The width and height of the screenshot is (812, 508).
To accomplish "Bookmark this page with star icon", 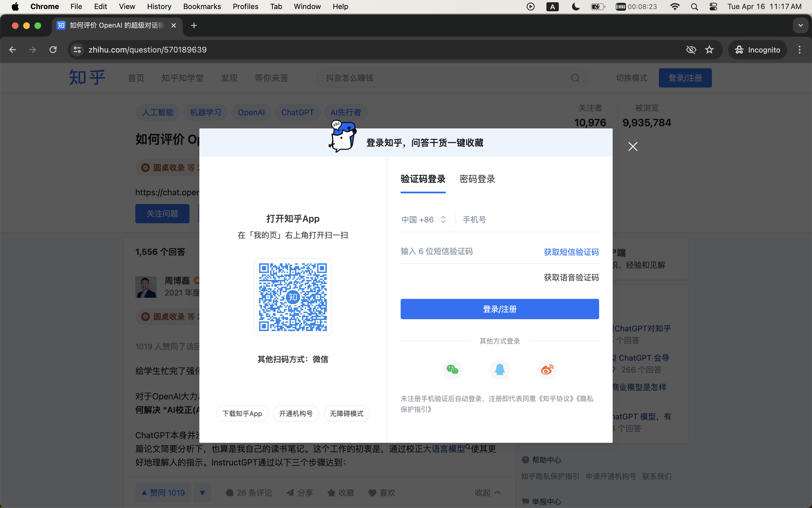I will point(709,50).
